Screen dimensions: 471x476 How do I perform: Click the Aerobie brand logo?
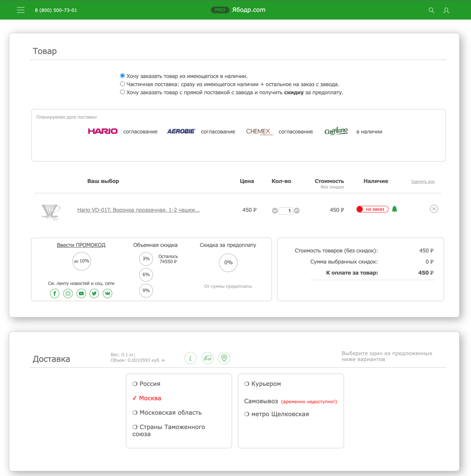(x=181, y=131)
